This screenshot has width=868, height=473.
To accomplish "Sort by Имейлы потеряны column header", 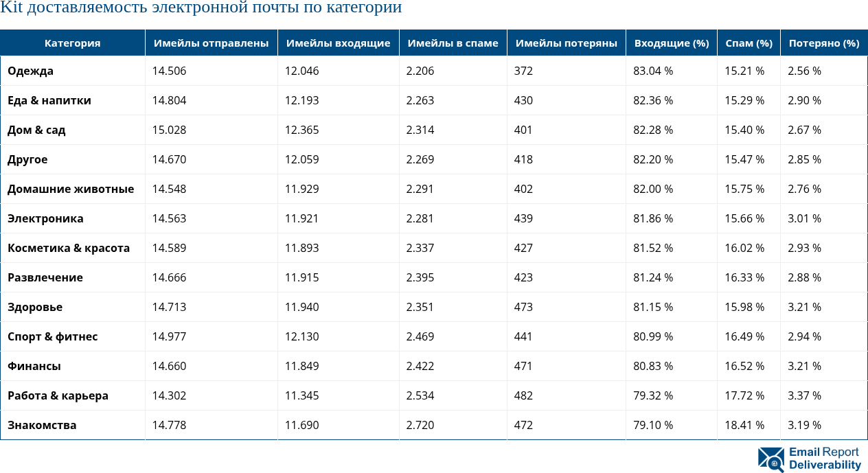I will click(566, 43).
